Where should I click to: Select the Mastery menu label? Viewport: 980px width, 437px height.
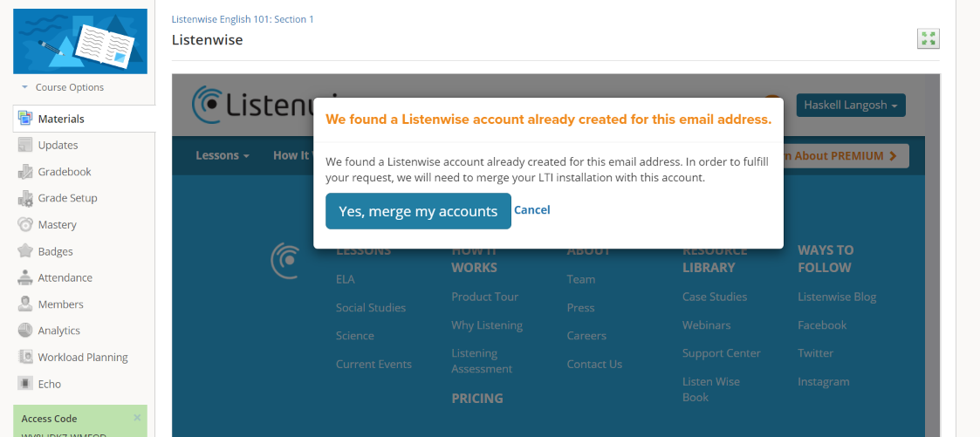tap(57, 225)
